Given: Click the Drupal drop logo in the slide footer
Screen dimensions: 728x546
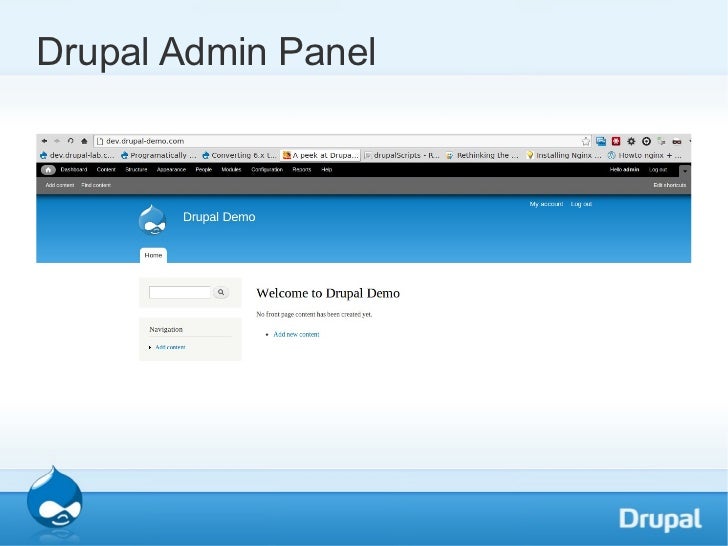Looking at the screenshot, I should [x=55, y=497].
